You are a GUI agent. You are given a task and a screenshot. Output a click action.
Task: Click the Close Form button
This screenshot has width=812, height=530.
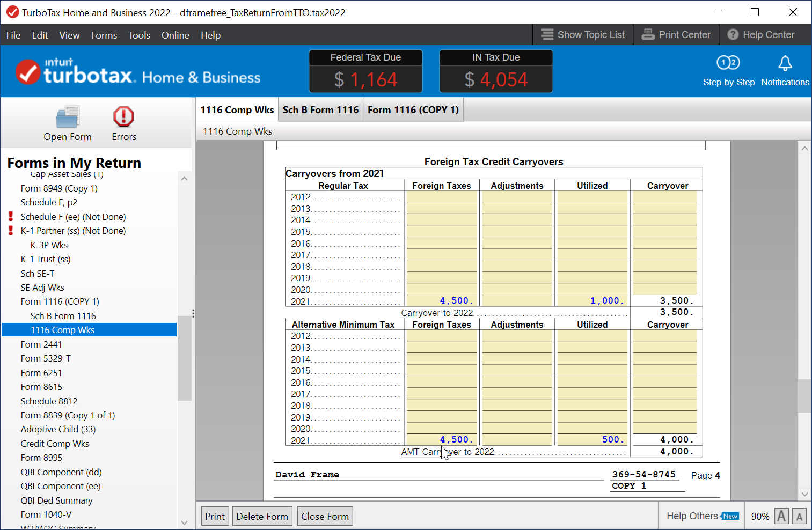click(325, 516)
